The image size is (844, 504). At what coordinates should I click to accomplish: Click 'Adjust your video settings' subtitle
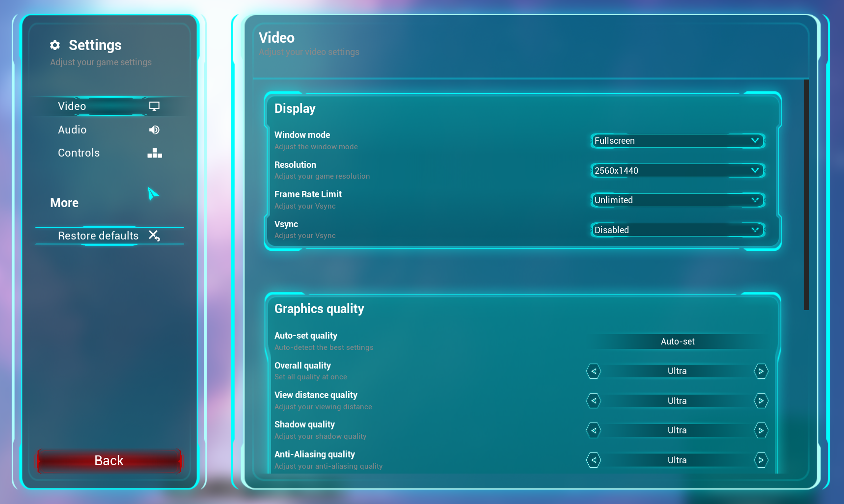click(309, 52)
